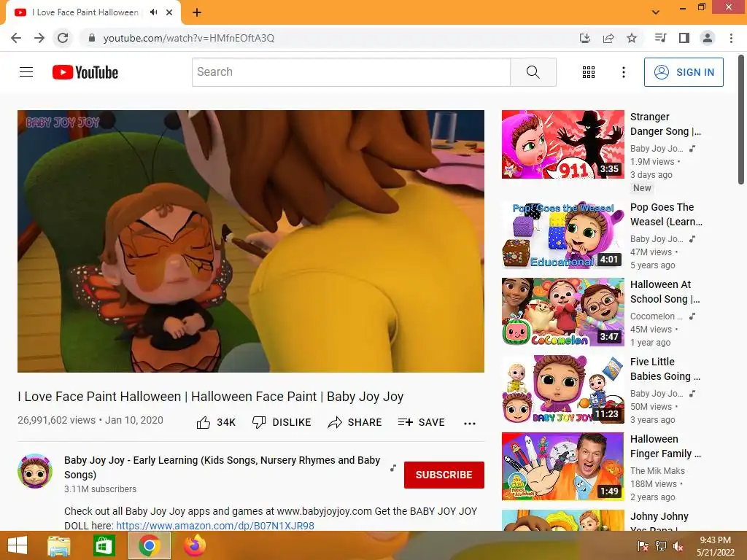Open Halloween Finger Family thumbnail
Image resolution: width=747 pixels, height=560 pixels.
562,466
